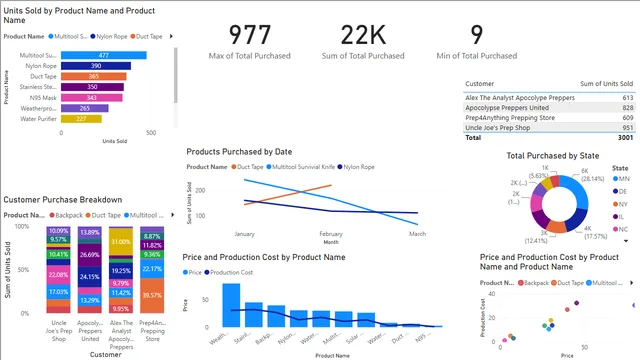Select Alex The Analyst Apocolype Preppers row
640x360 pixels.
coord(549,98)
